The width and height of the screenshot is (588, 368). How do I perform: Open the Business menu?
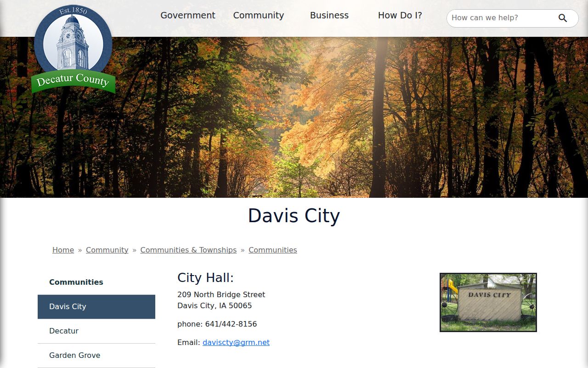(329, 15)
